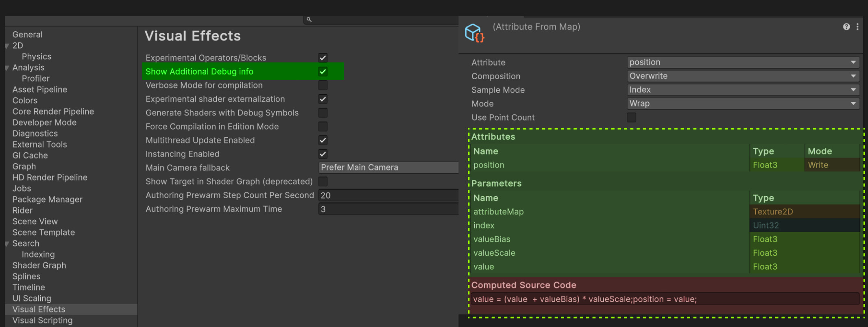Click the Texture2D type cell

click(805, 212)
